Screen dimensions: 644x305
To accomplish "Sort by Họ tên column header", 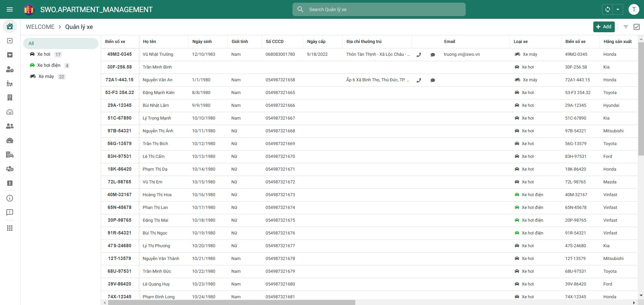I will tap(149, 42).
